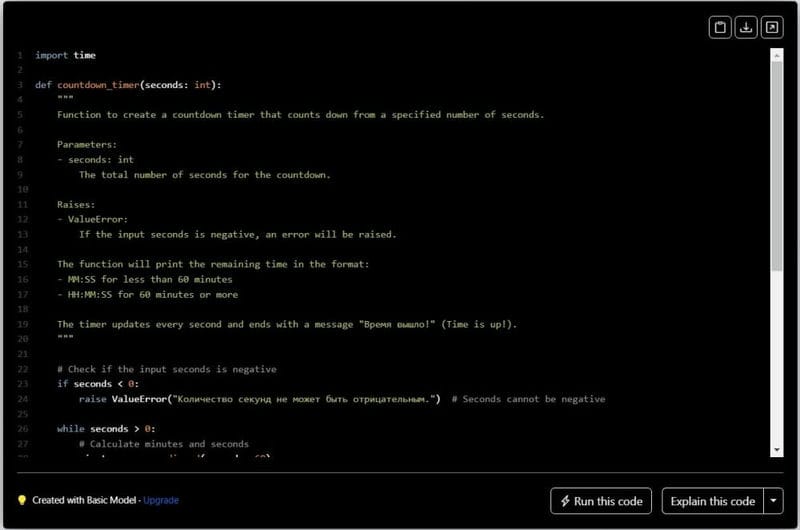Follow the Upgrade link
Screen dimensions: 800x530
pyautogui.click(x=161, y=500)
